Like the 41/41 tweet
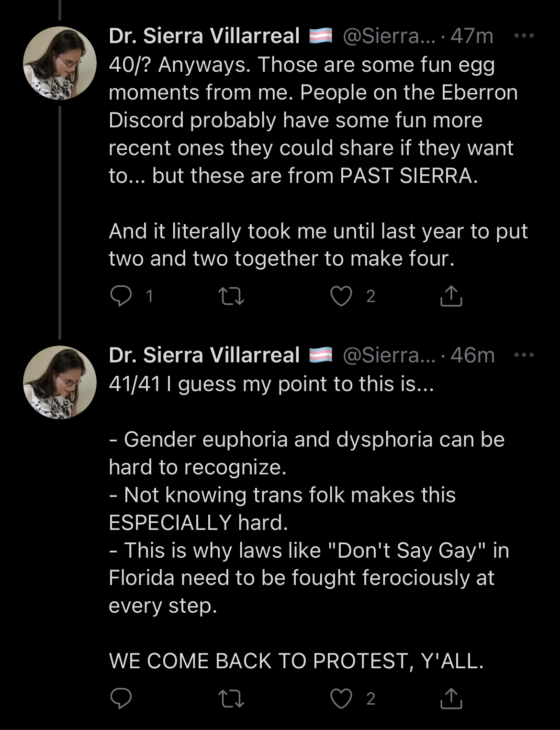Screen dimensions: 560x730 (341, 698)
